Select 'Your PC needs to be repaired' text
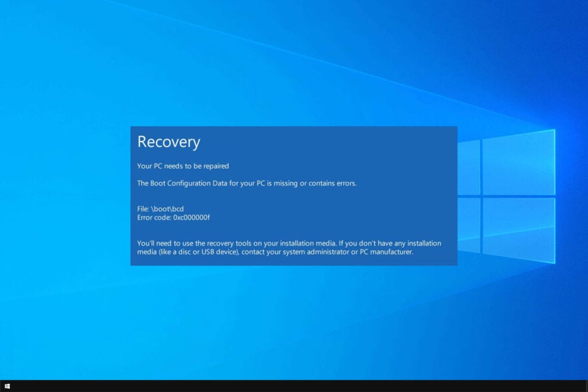Viewport: 588px width, 392px height. [183, 166]
